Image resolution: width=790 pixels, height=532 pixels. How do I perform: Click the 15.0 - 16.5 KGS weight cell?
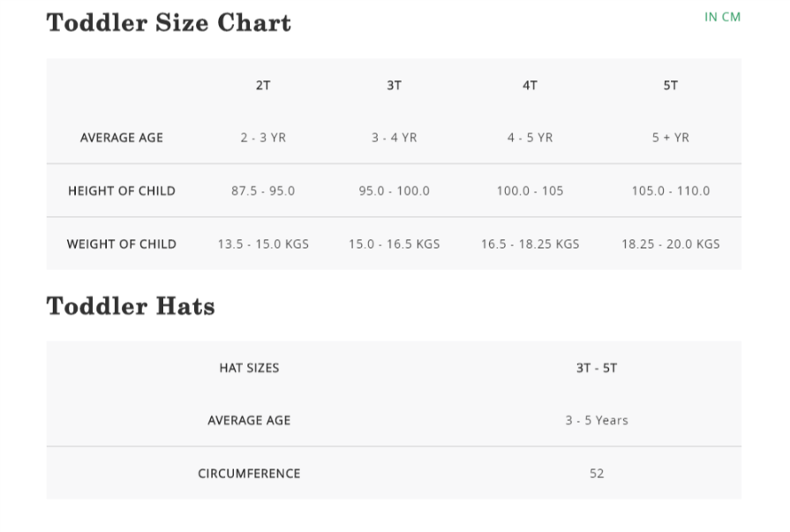(x=394, y=244)
